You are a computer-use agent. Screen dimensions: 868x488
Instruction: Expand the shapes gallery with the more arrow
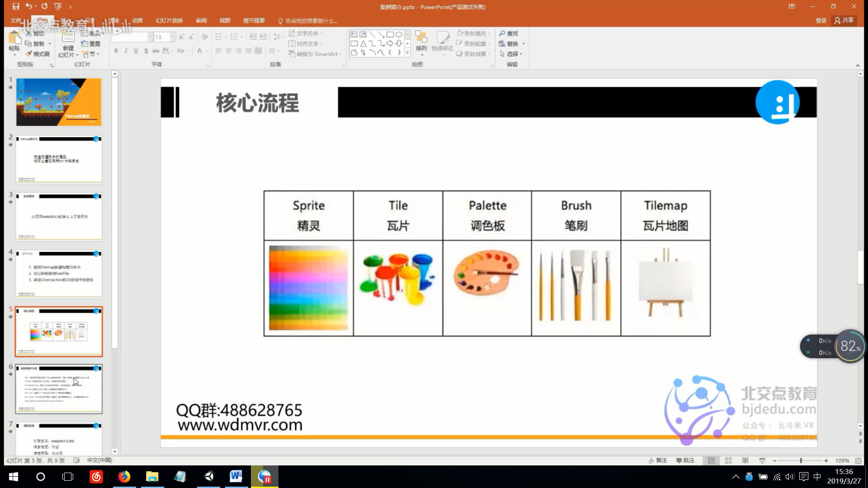pyautogui.click(x=407, y=53)
